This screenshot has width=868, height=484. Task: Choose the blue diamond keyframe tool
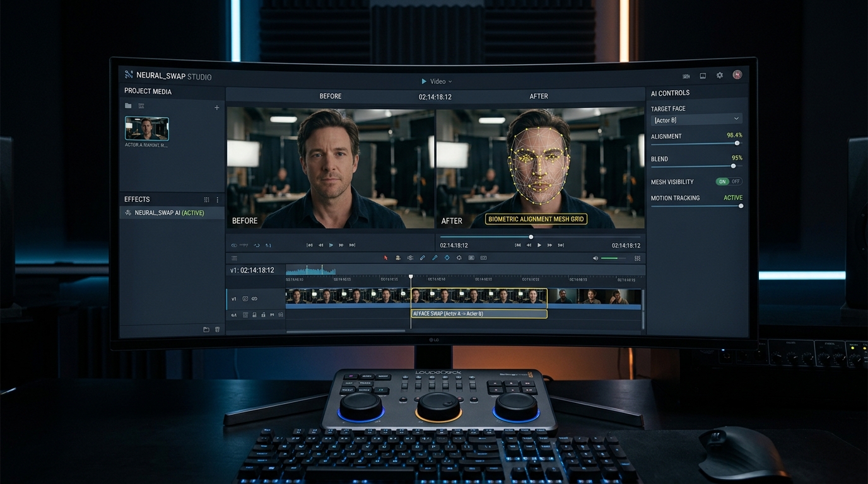[447, 258]
